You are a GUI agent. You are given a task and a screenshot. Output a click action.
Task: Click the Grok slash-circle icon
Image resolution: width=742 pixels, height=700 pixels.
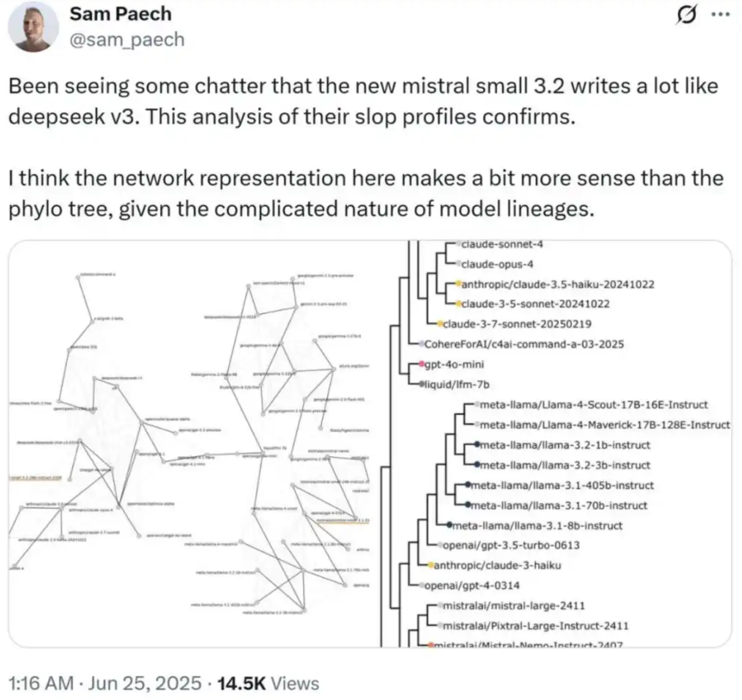(x=686, y=15)
